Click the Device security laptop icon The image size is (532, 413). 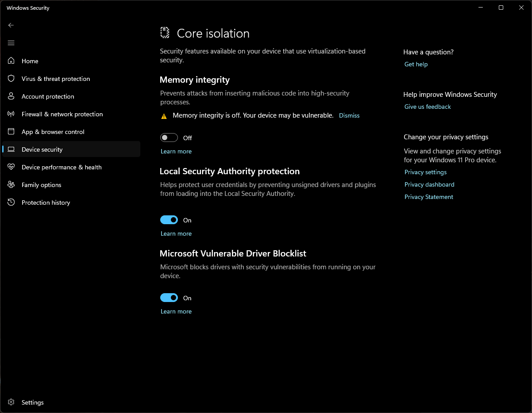pyautogui.click(x=12, y=149)
